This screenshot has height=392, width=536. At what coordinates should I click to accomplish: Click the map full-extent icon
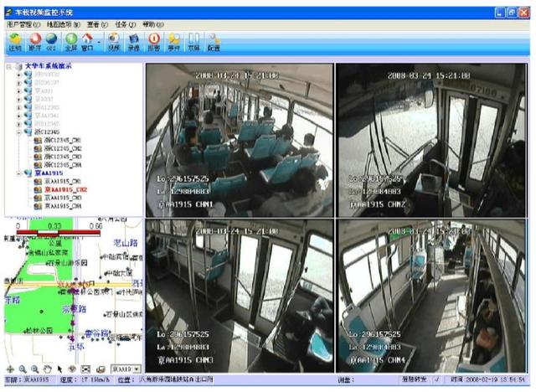point(85,369)
